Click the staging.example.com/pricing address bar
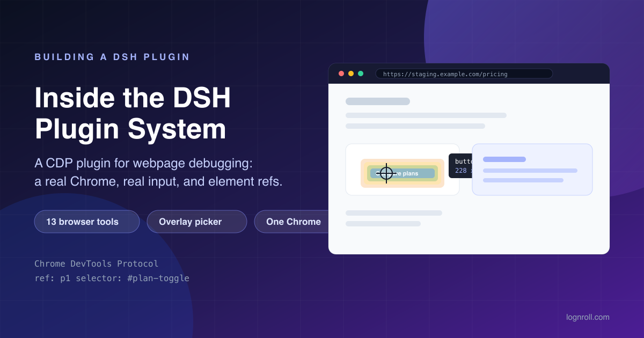The image size is (644, 338). (x=464, y=74)
